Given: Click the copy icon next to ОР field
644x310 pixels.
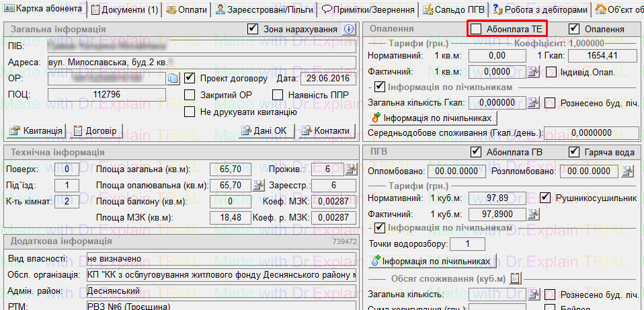Looking at the screenshot, I should [173, 79].
